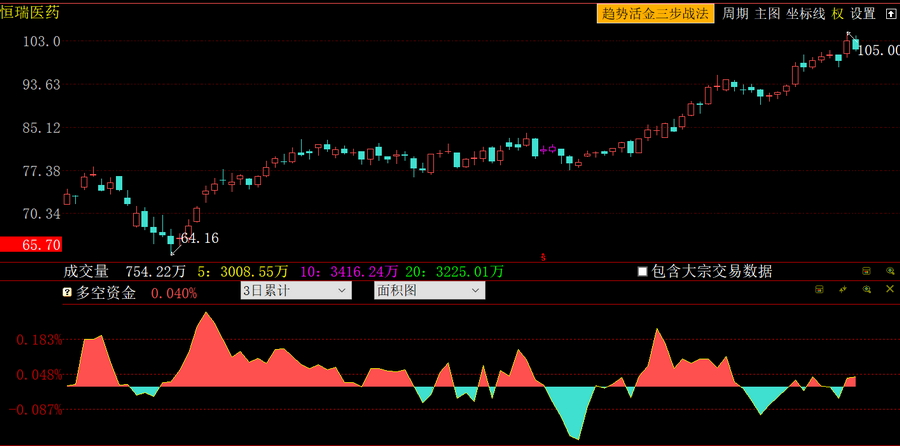Click the question mark icon beside 多空资金

[x=67, y=293]
